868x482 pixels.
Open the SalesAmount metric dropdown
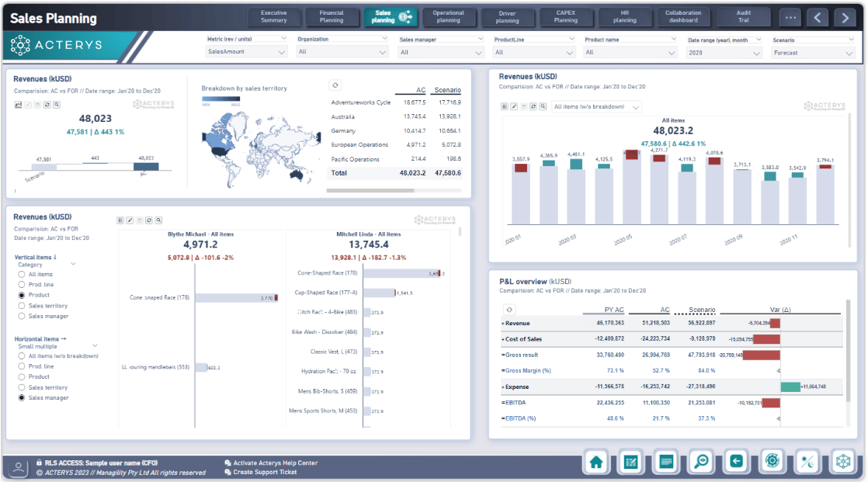coord(246,52)
